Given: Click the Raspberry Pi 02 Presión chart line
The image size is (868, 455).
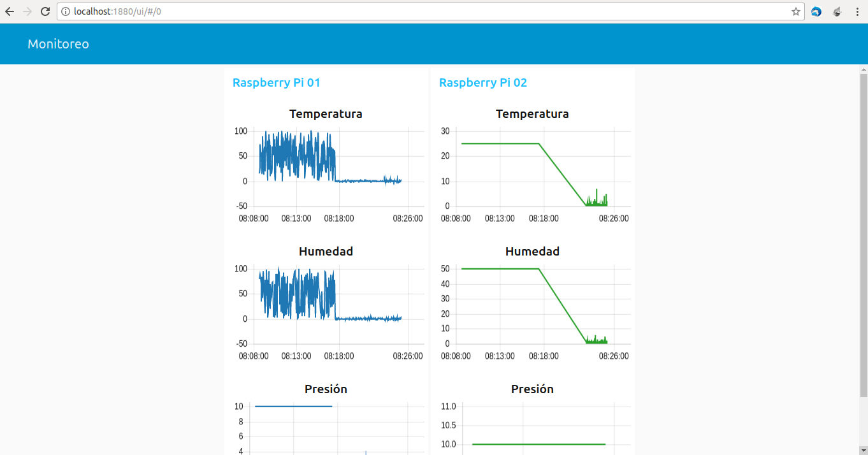Looking at the screenshot, I should 539,444.
